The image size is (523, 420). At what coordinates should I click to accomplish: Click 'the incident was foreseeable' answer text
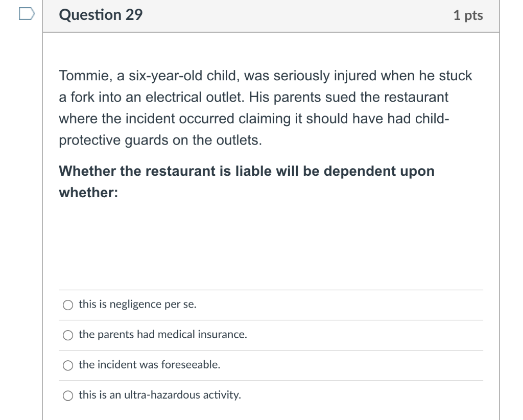click(149, 365)
